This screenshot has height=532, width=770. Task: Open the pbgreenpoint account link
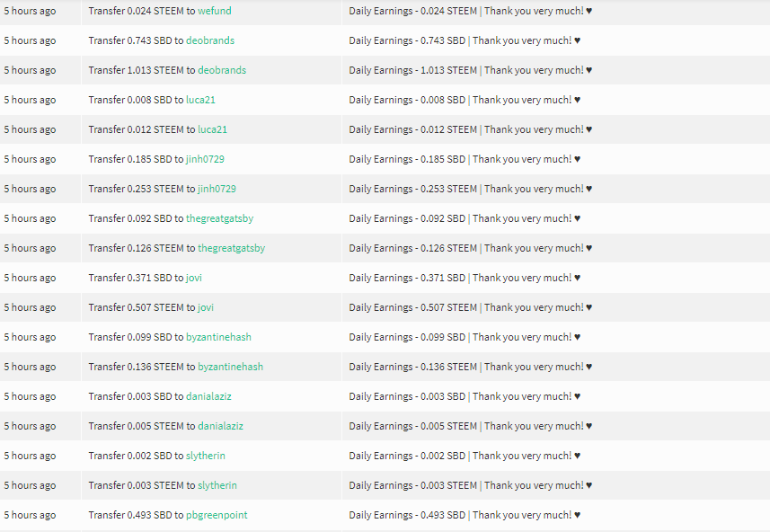tap(217, 515)
